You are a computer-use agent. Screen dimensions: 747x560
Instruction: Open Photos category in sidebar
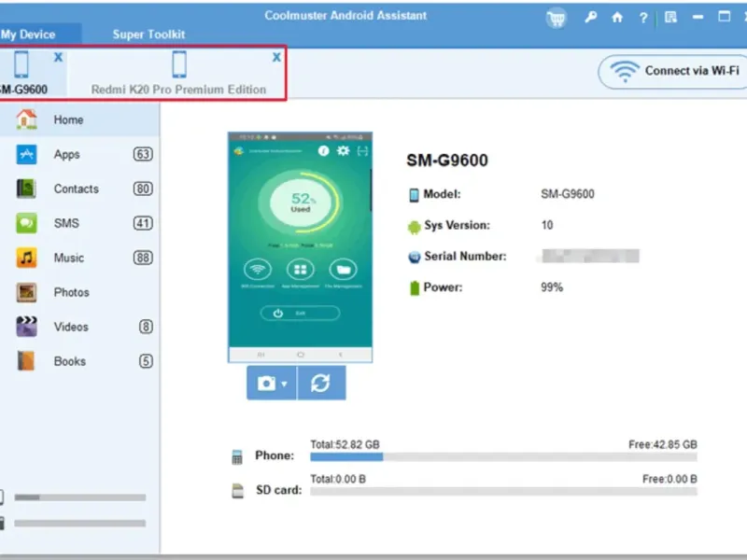79,292
